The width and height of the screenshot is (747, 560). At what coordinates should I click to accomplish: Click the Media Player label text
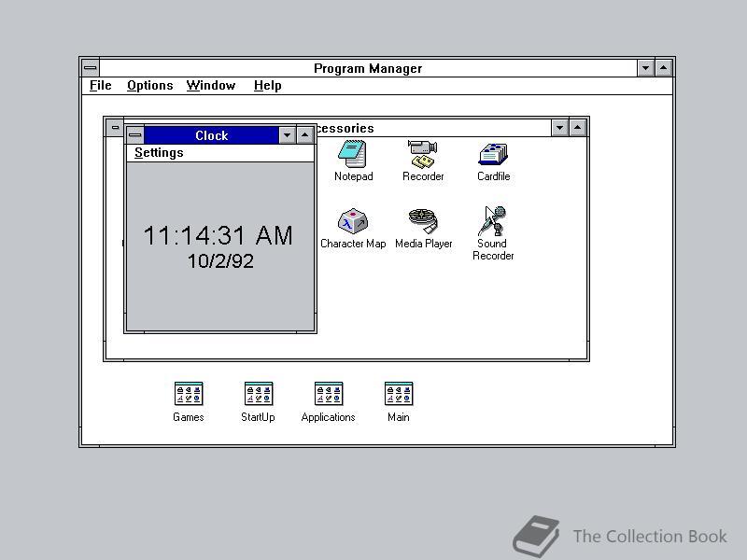pyautogui.click(x=424, y=244)
